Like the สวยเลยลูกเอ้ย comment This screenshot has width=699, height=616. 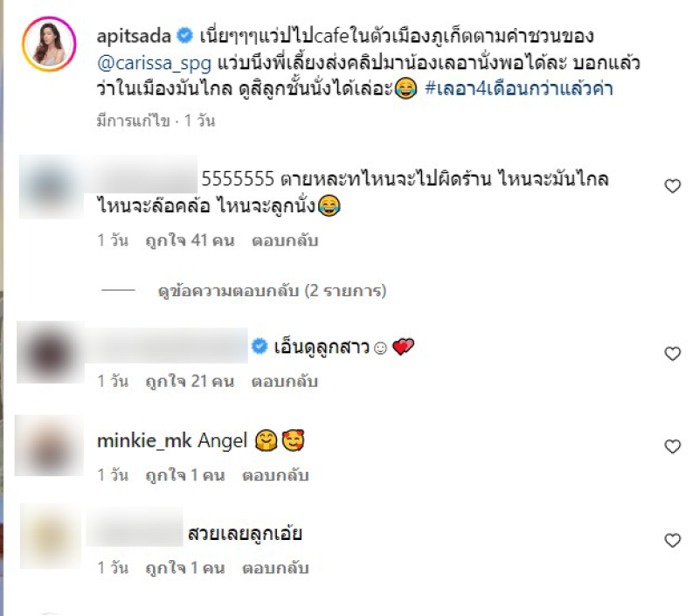[672, 540]
